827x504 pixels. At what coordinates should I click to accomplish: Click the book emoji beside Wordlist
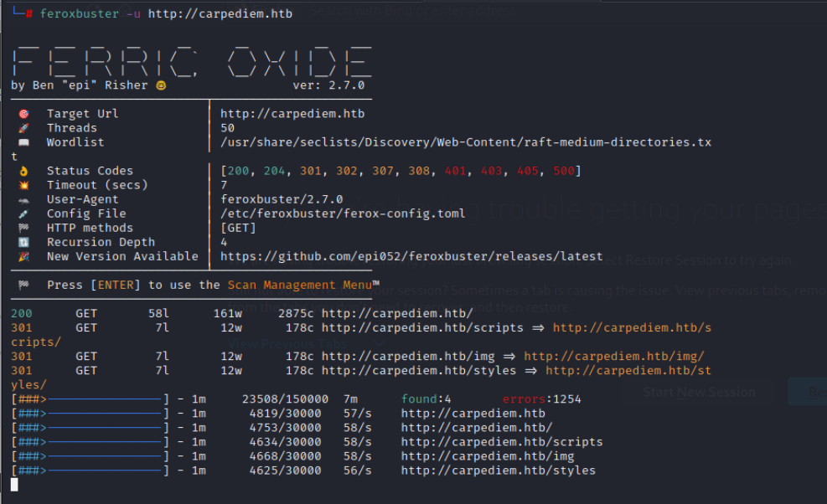23,142
